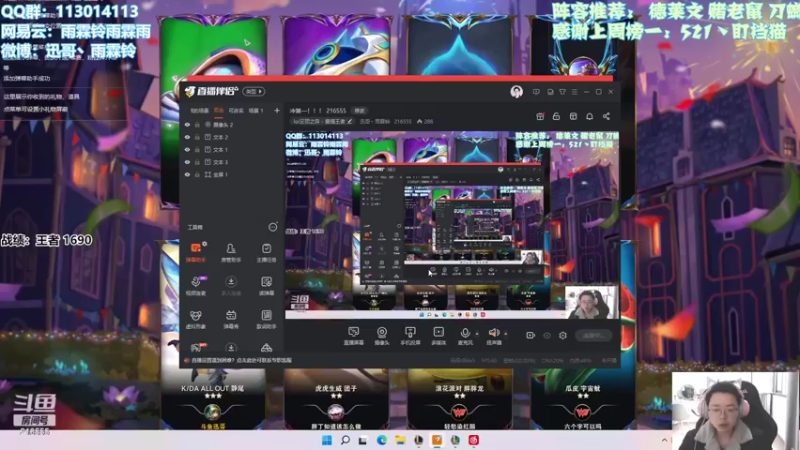Hide the 摄像头 2 source

click(x=187, y=124)
